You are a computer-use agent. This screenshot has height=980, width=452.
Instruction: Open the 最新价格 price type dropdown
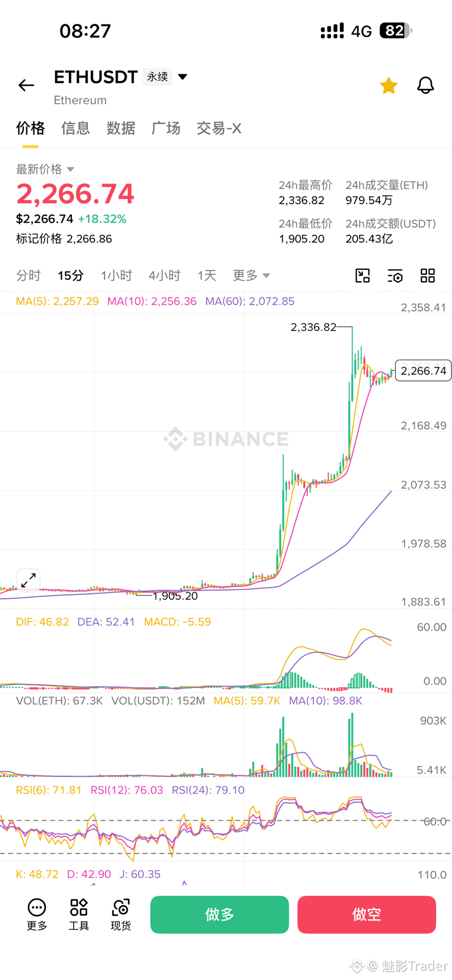pos(45,169)
